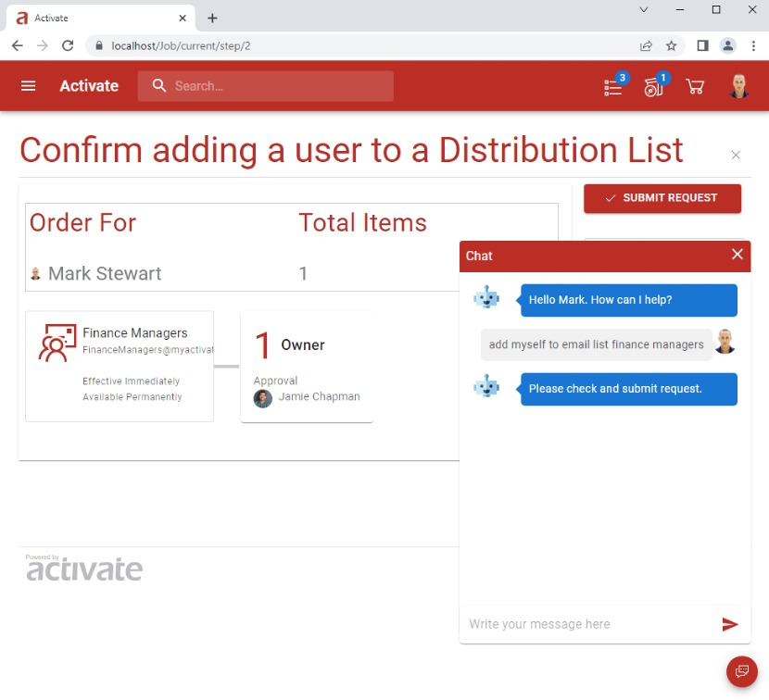The image size is (769, 700).
Task: Open the task list icon with badge 3
Action: point(613,87)
